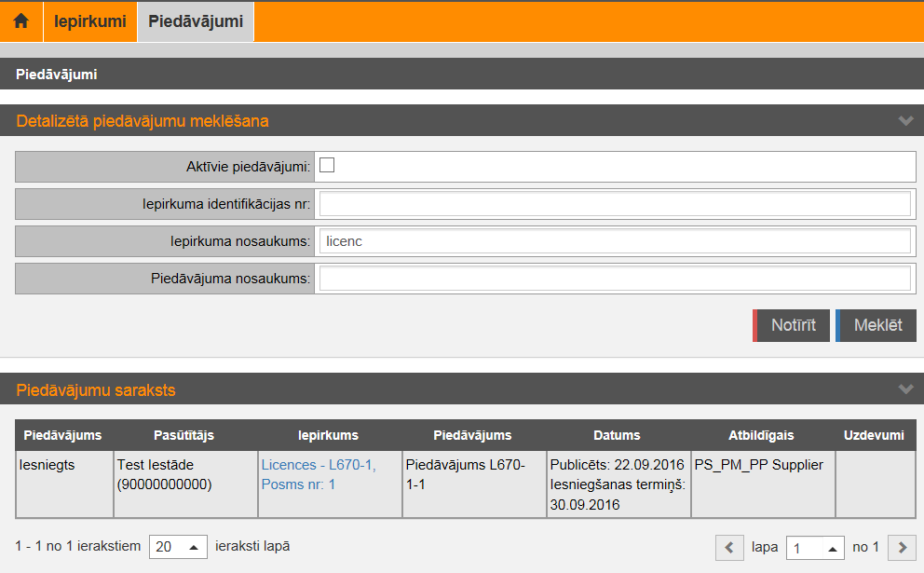This screenshot has height=573, width=924.
Task: Collapse the Detalizētā piedāvājumu meklēšana panel
Action: tap(904, 120)
